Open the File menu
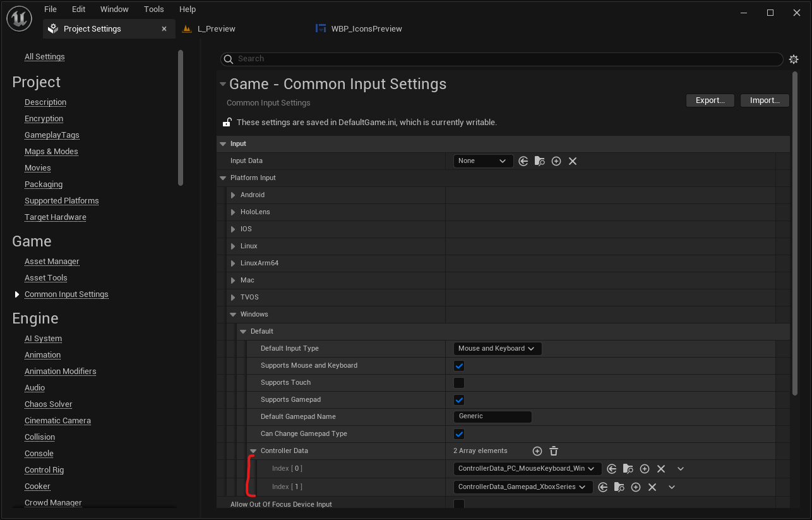This screenshot has height=520, width=812. click(51, 9)
